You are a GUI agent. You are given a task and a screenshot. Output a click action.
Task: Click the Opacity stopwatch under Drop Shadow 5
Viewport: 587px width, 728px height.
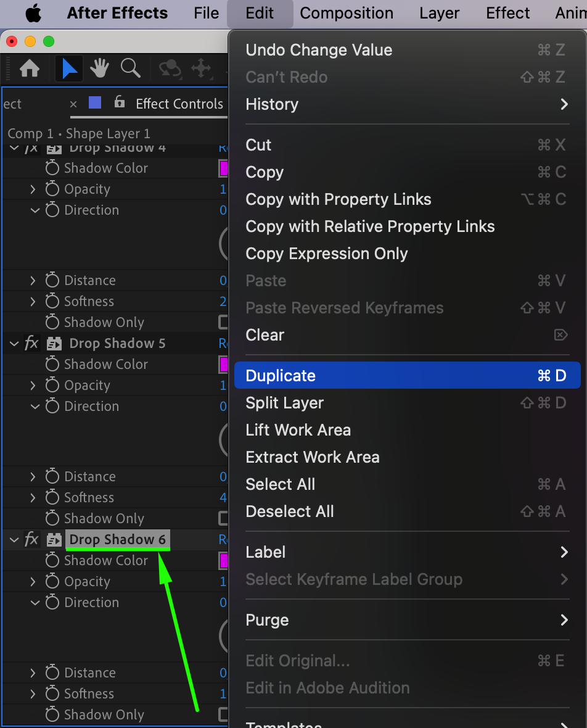[52, 386]
